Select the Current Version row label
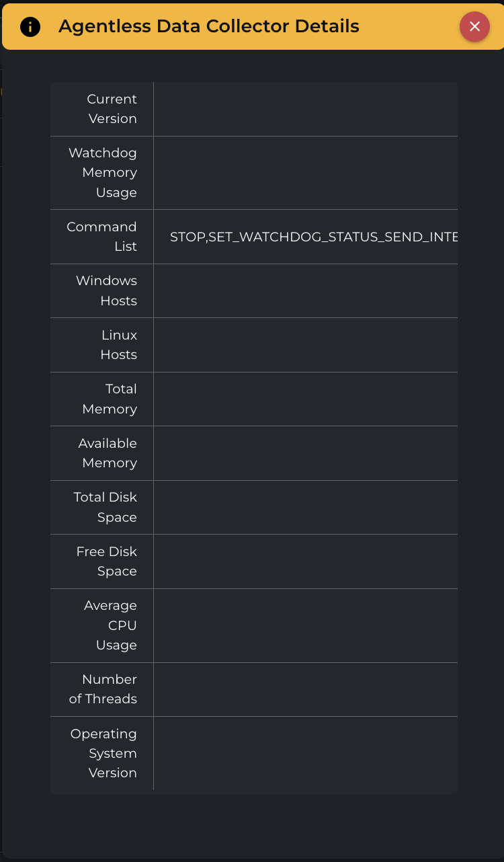 click(112, 109)
